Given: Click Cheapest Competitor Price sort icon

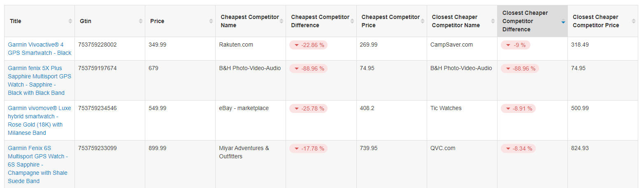Looking at the screenshot, I should tap(422, 21).
